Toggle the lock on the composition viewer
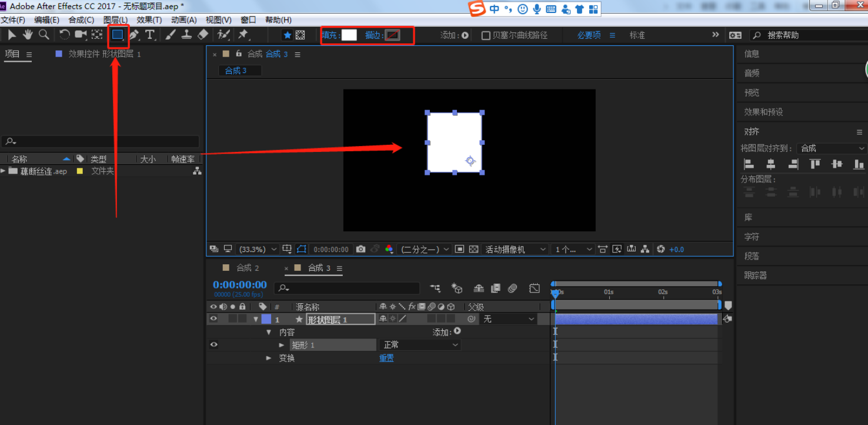 pyautogui.click(x=239, y=54)
